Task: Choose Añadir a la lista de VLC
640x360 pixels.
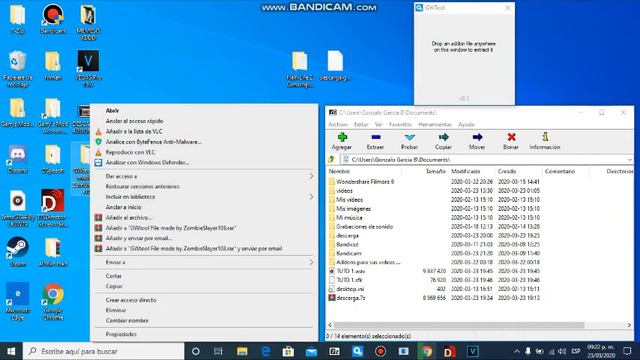Action: click(204, 131)
